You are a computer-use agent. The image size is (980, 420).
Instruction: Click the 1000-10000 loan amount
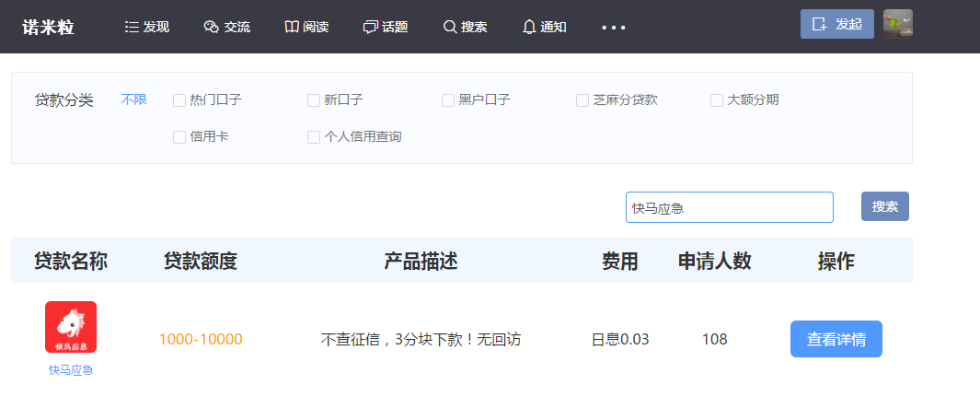coord(201,339)
